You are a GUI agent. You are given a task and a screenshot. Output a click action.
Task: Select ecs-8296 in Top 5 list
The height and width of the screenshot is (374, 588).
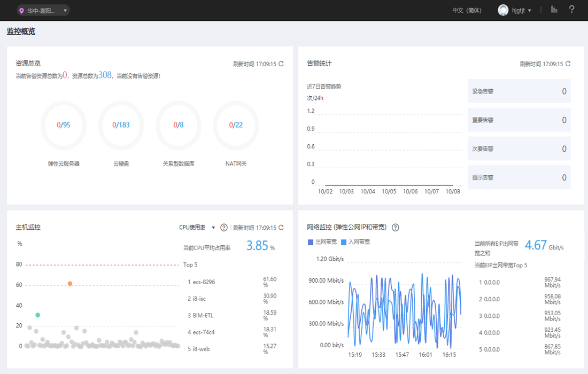tap(204, 282)
